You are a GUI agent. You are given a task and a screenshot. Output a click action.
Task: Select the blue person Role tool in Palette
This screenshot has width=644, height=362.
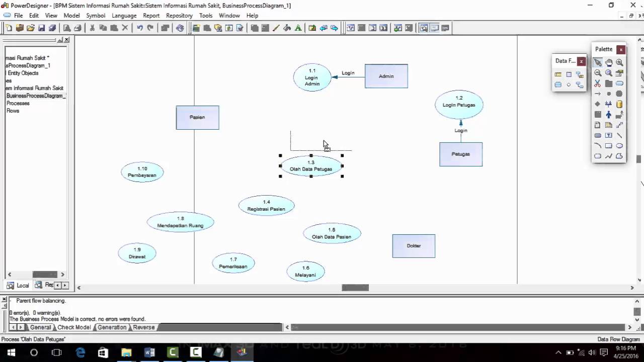[609, 115]
